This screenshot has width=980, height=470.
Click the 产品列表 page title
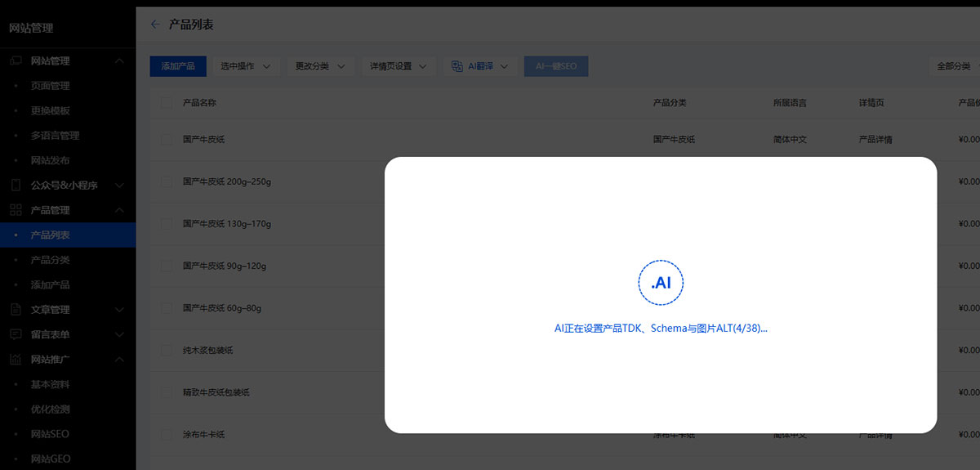[x=191, y=25]
